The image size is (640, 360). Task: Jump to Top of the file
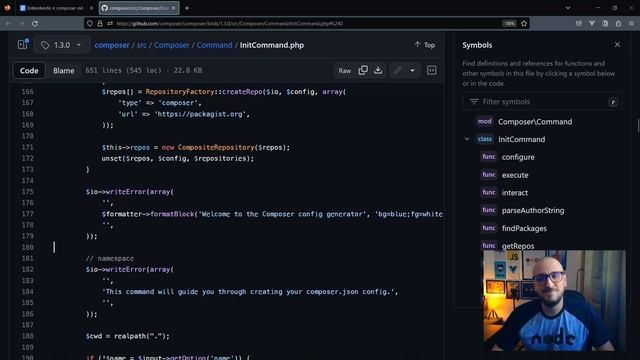pos(424,45)
